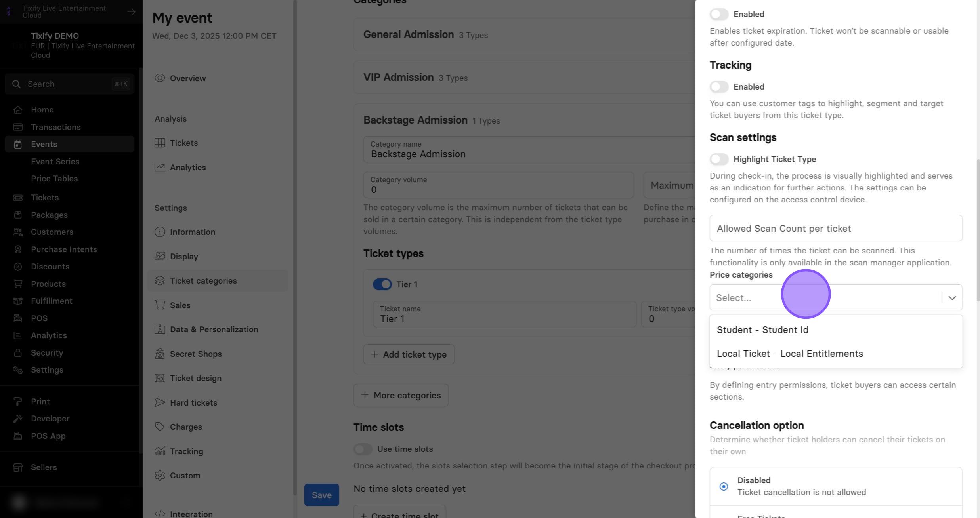Choose Student - Student Id option
The image size is (980, 518).
836,330
